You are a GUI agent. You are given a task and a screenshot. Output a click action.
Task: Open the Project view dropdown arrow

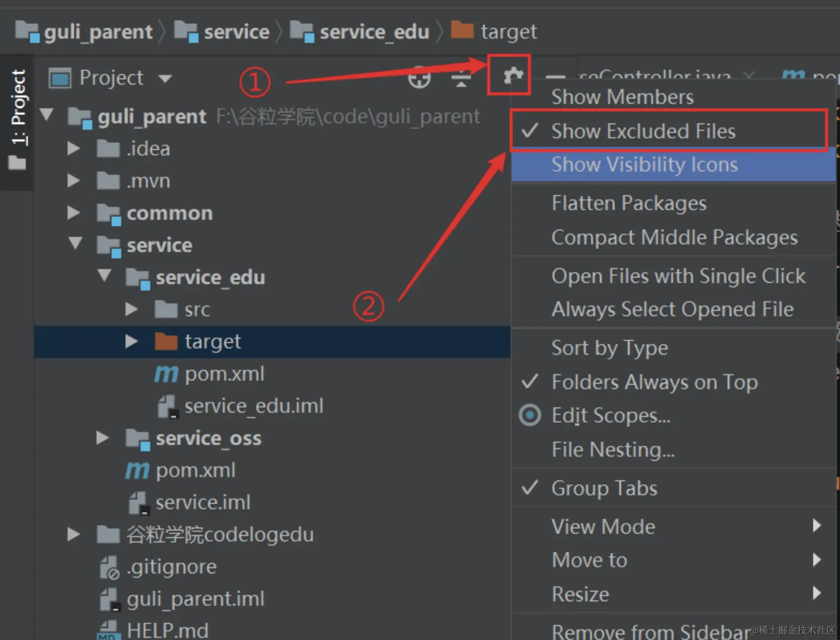(x=165, y=79)
